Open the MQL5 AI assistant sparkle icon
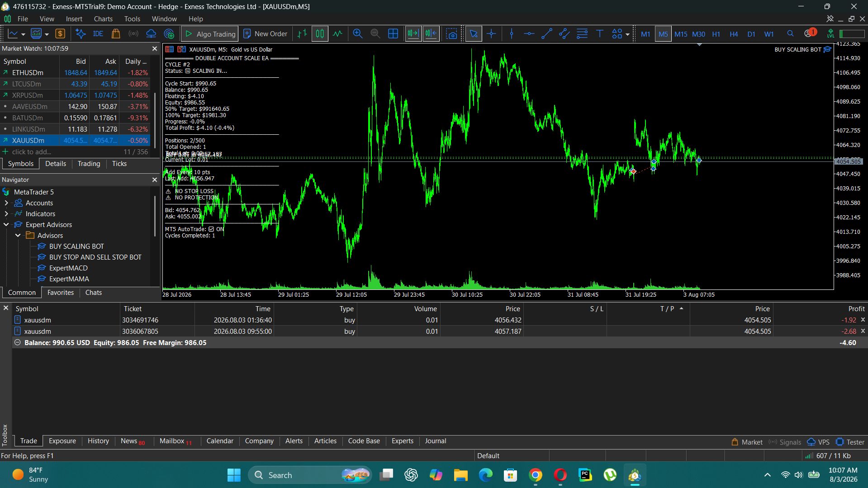Viewport: 868px width, 488px height. (x=81, y=34)
